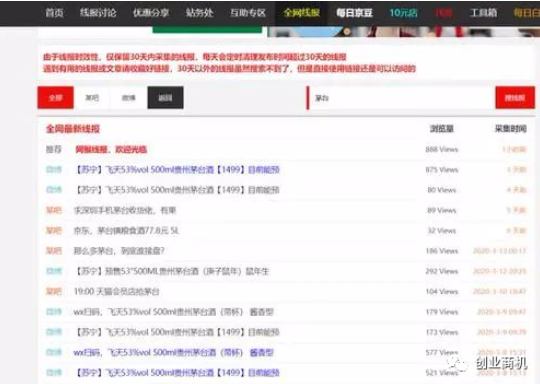Click the 292 Views count
Screen dimensions: 540x384
click(442, 271)
